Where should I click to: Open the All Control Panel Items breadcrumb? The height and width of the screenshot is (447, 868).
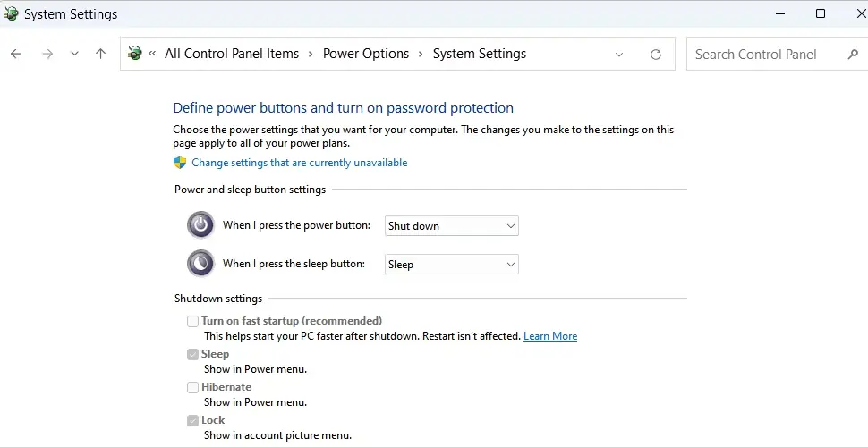coord(232,54)
